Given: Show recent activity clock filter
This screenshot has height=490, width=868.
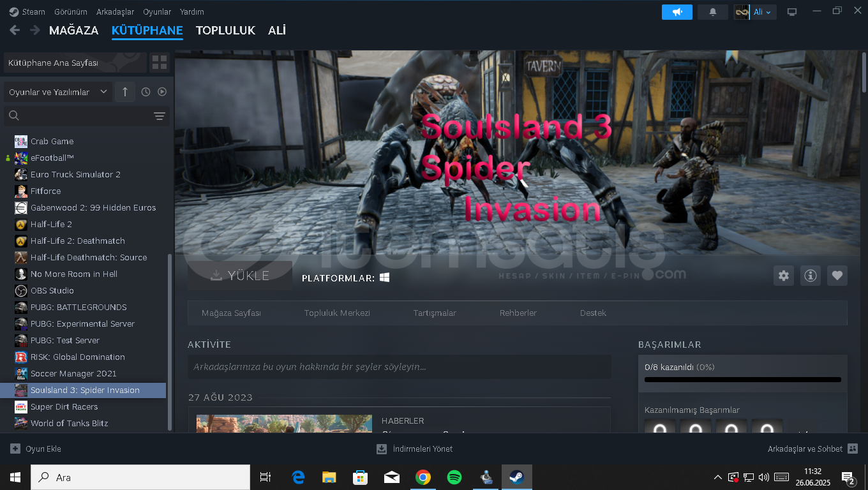Looking at the screenshot, I should (x=146, y=92).
